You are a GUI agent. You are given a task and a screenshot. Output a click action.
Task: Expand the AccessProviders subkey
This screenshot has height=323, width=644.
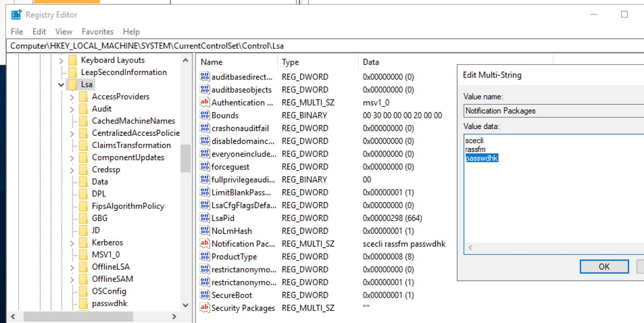(72, 97)
